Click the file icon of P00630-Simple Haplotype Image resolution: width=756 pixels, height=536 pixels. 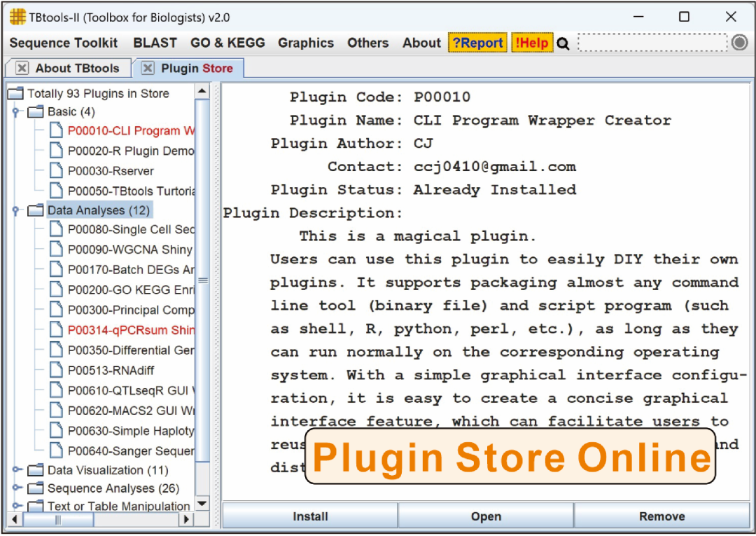tap(57, 430)
